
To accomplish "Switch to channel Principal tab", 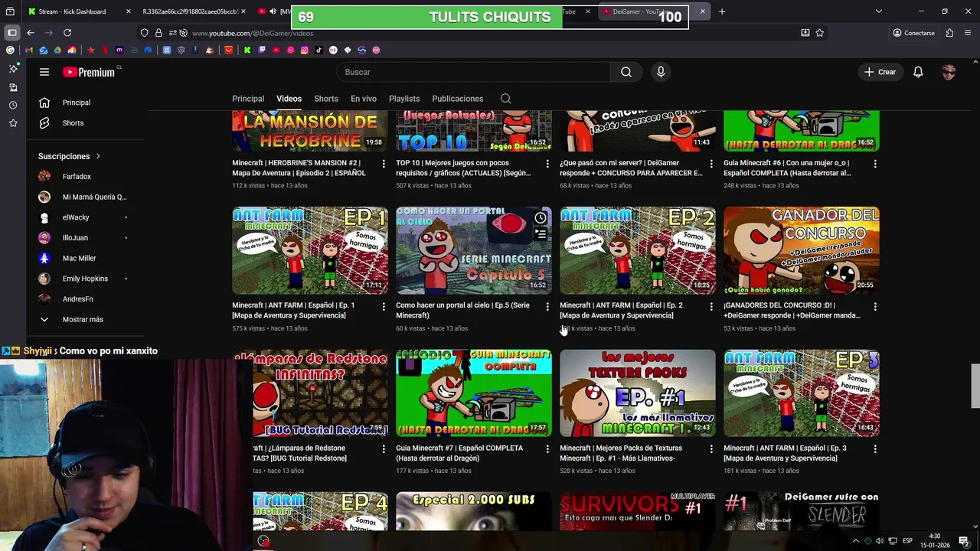I will pos(248,99).
